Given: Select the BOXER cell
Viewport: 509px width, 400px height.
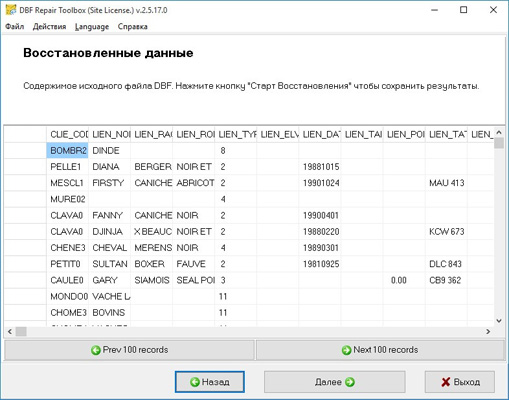Looking at the screenshot, I should [x=152, y=264].
